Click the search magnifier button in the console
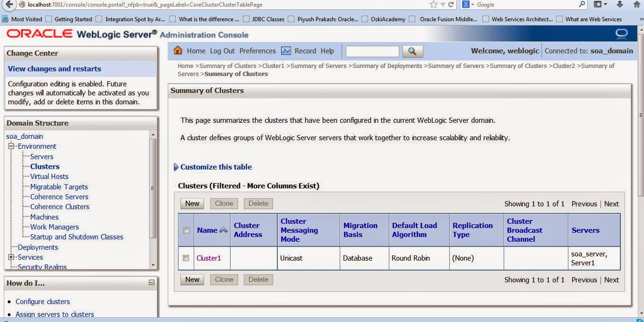Viewport: 644px width, 322px height. point(412,51)
